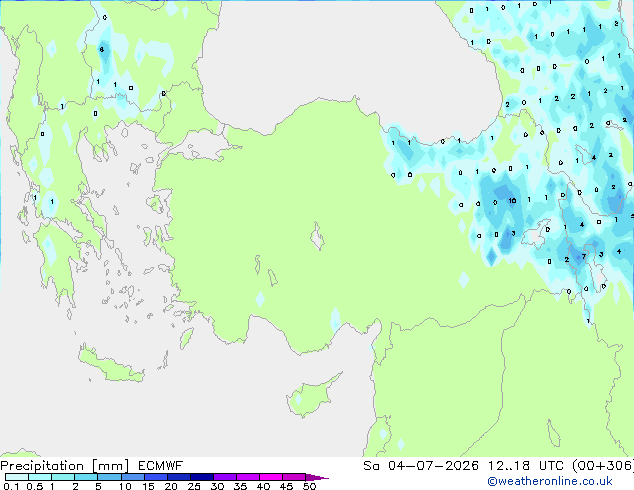The image size is (634, 490).
Task: Click the island of Cyprus on map
Action: pos(311,396)
